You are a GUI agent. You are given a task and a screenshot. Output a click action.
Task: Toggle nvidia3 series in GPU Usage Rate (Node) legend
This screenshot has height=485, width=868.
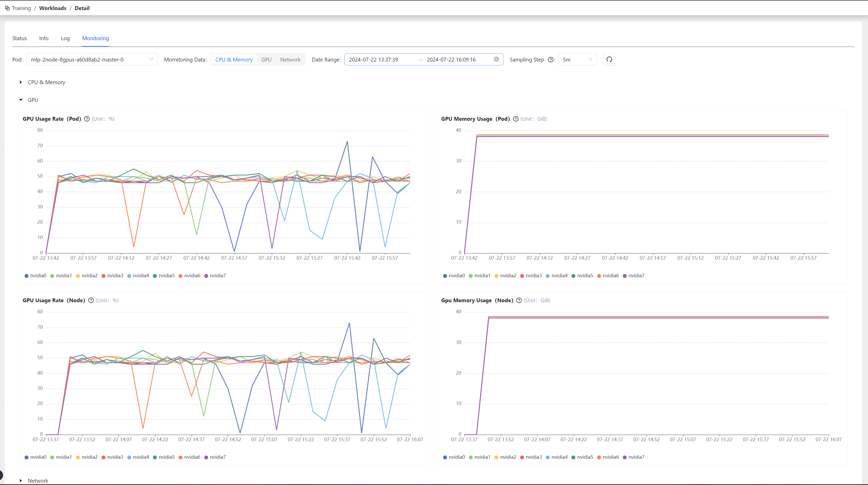click(112, 457)
